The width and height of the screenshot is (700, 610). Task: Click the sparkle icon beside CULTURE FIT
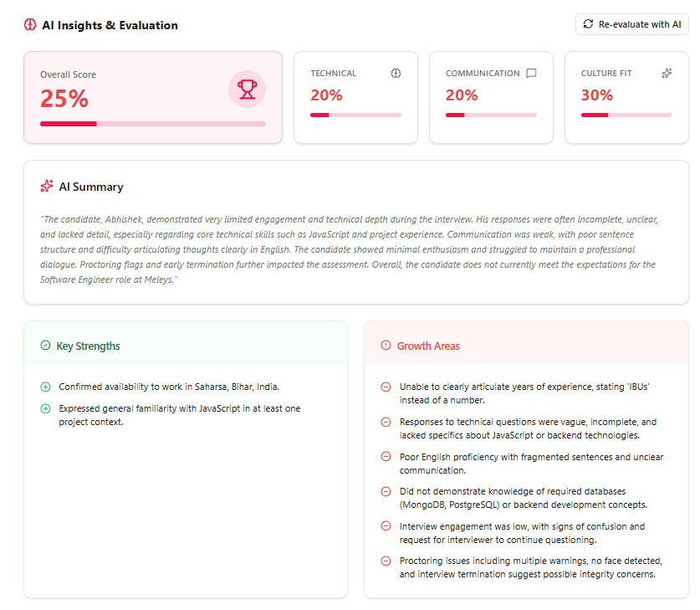coord(666,73)
